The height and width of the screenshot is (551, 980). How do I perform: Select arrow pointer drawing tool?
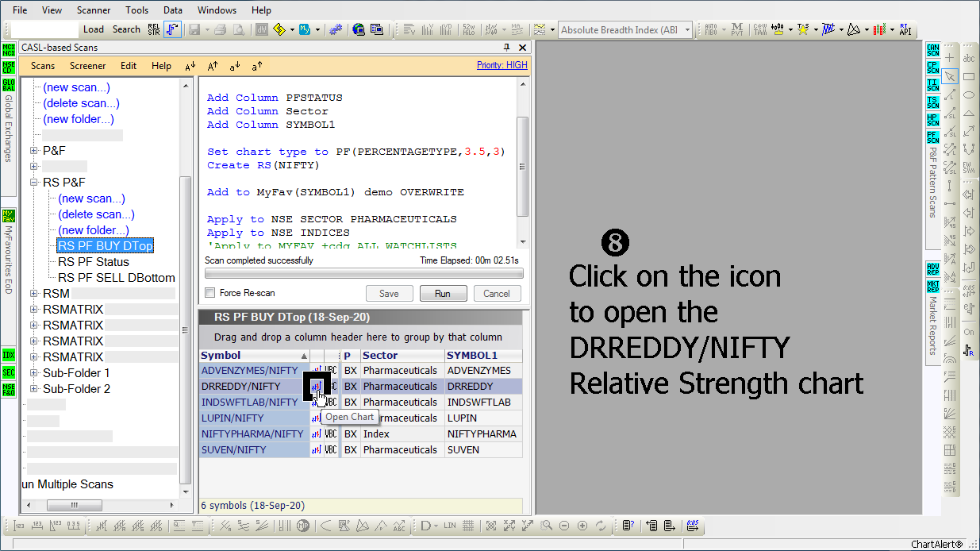point(950,76)
